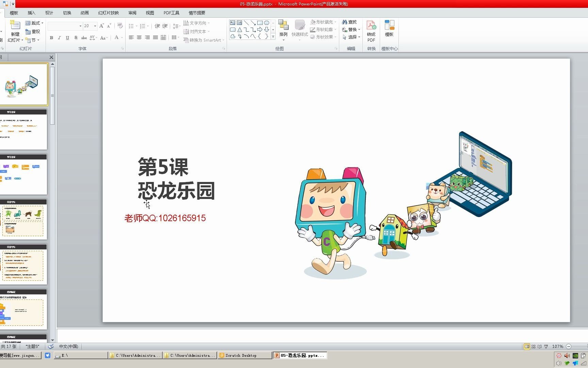
Task: Click the Shape Fill (形状填充) button
Action: [323, 22]
